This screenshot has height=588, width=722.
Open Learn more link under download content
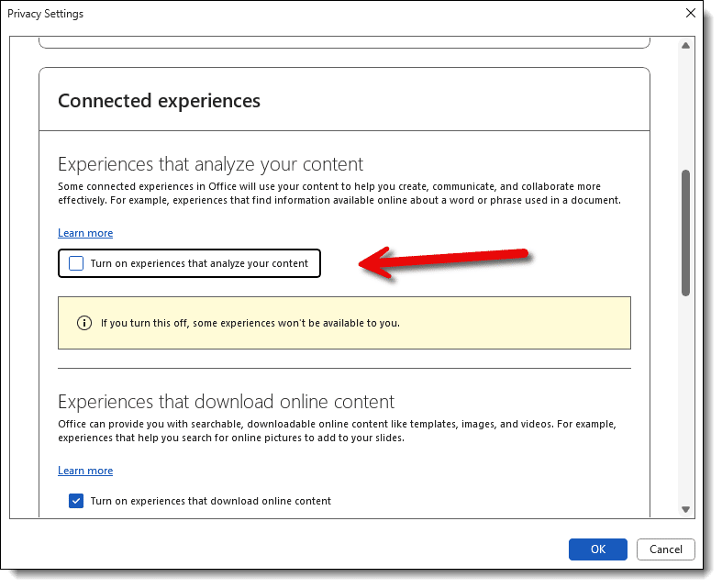[x=85, y=471]
